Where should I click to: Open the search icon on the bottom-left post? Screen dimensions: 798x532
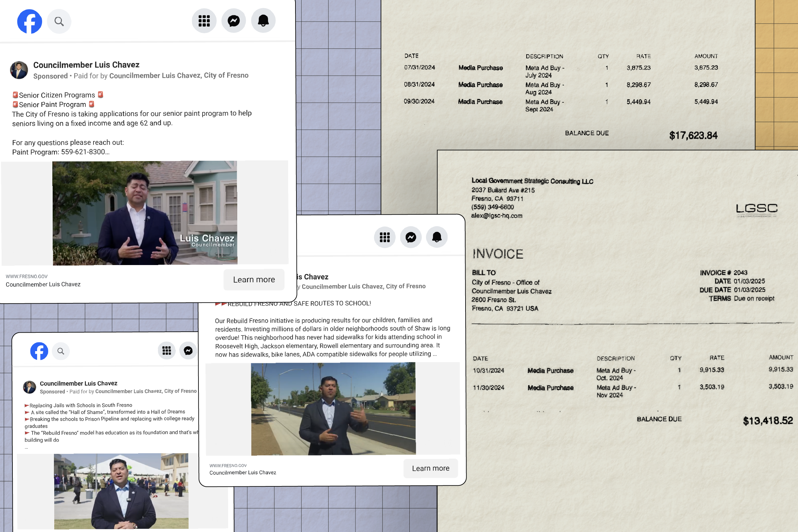[x=61, y=351]
